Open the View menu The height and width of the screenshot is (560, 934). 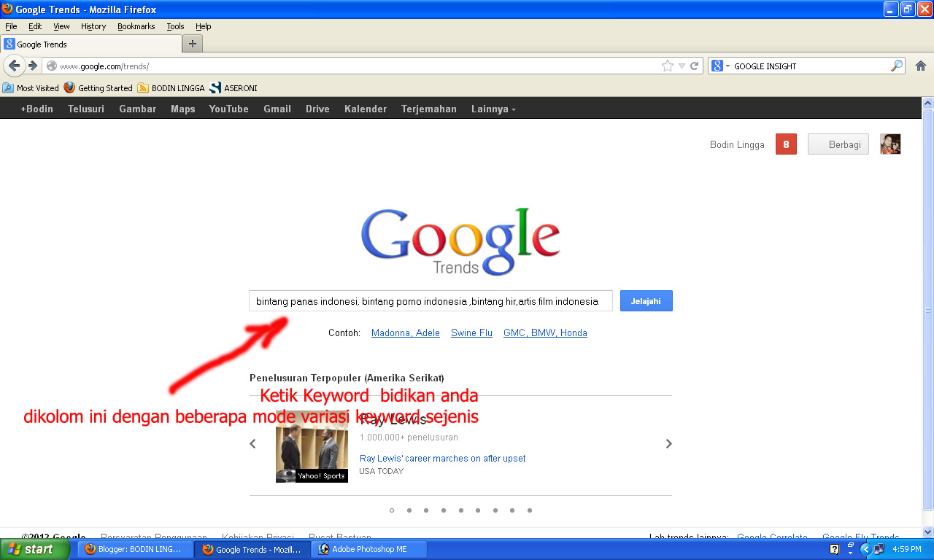tap(61, 26)
